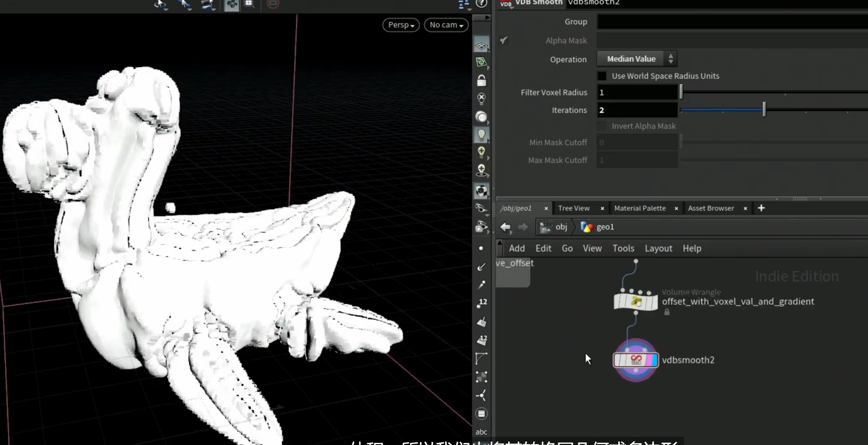The image size is (868, 445).
Task: Toggle the Alpha Mask checkmark
Action: pos(504,40)
